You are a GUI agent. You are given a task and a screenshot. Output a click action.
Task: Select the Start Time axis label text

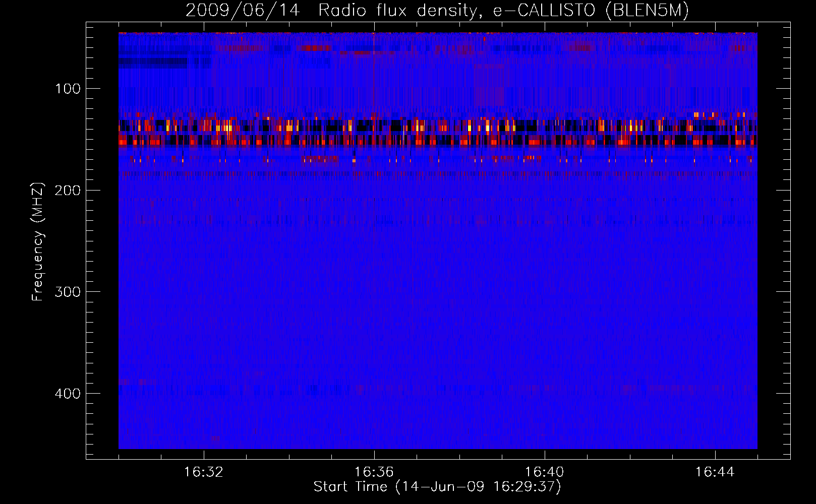tap(437, 487)
